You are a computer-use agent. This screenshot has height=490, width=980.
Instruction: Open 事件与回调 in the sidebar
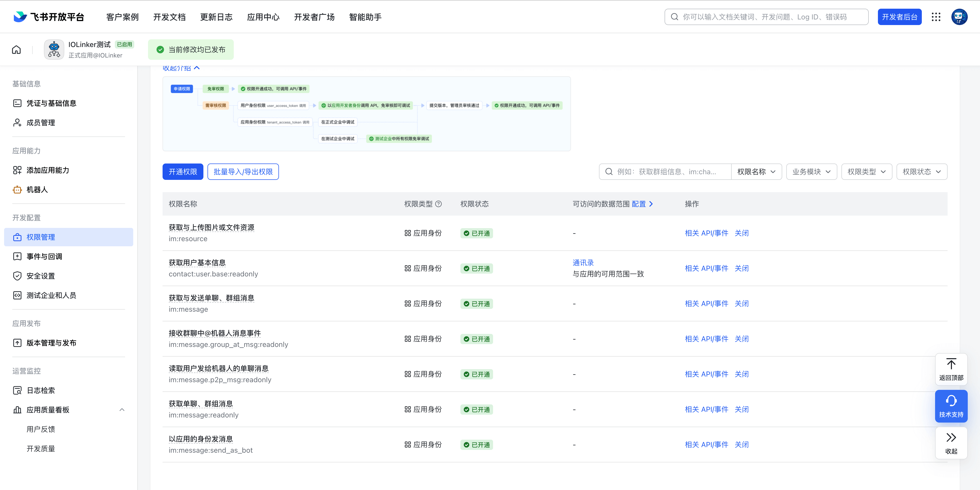[x=44, y=256]
